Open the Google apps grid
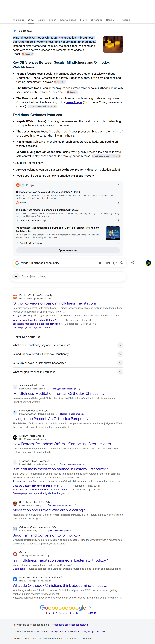Screen dimensions: 155x644 (140, 263)
